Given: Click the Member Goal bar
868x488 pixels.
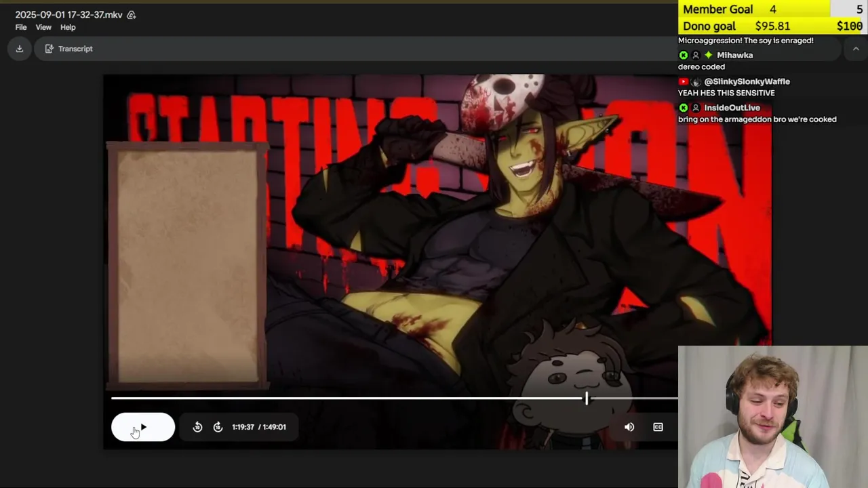Looking at the screenshot, I should tap(773, 9).
